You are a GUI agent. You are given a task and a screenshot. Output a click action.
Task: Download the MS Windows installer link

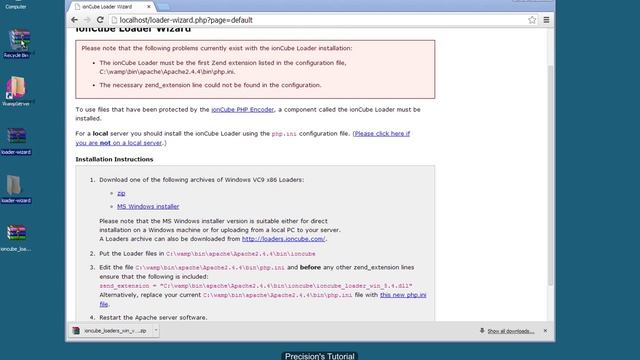tap(148, 207)
